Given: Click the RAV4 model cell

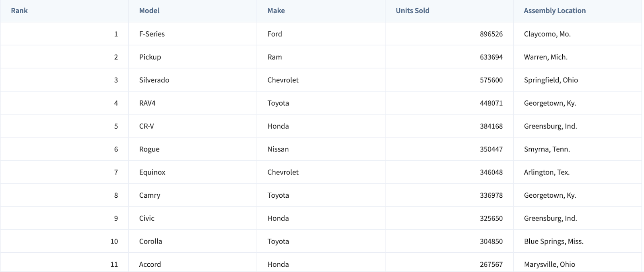Looking at the screenshot, I should (147, 103).
